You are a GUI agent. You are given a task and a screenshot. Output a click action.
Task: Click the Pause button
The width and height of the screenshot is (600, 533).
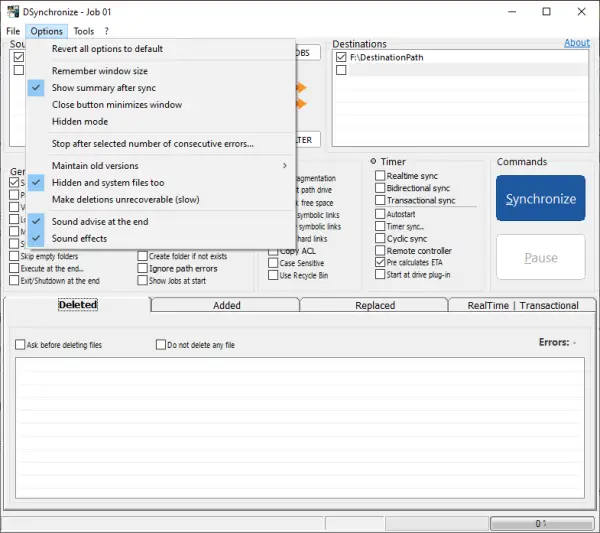[x=541, y=258]
